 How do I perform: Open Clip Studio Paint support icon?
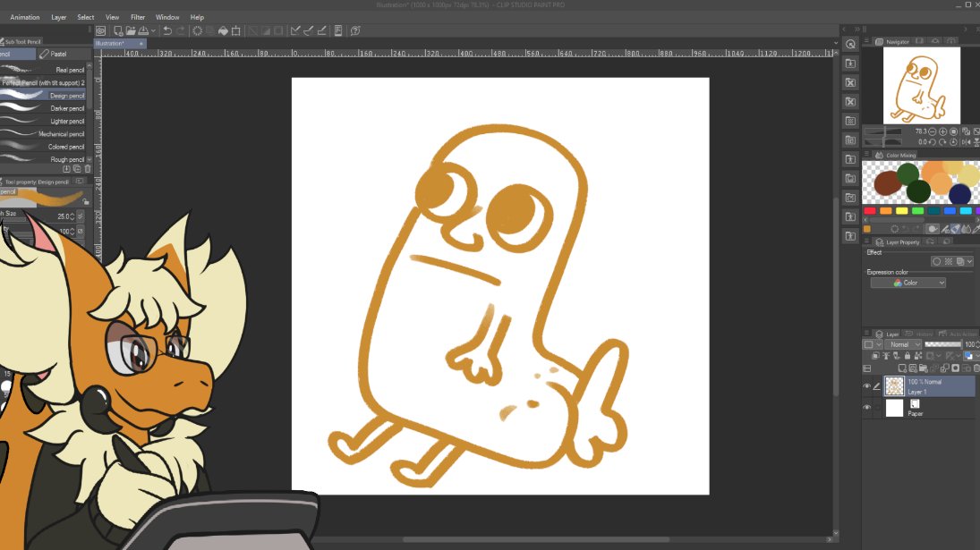(x=355, y=30)
